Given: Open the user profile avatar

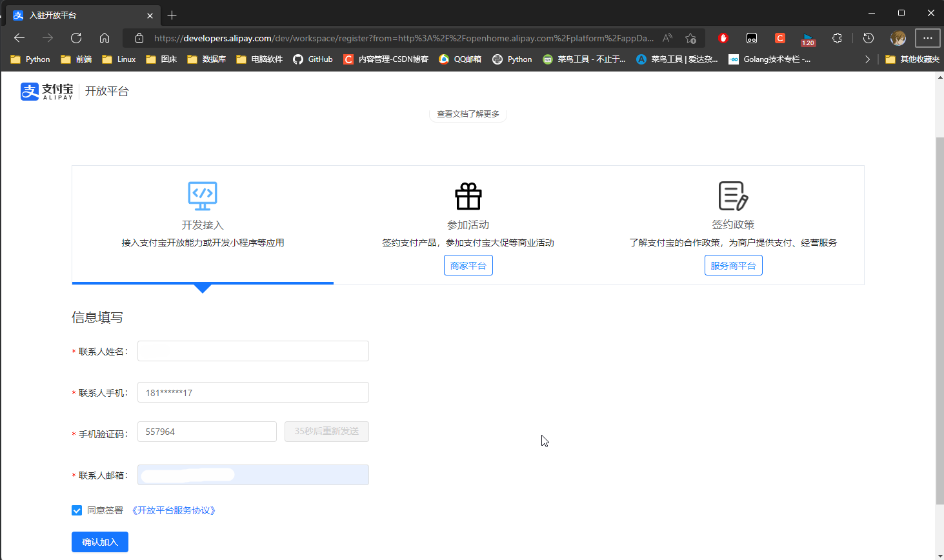Looking at the screenshot, I should (898, 38).
